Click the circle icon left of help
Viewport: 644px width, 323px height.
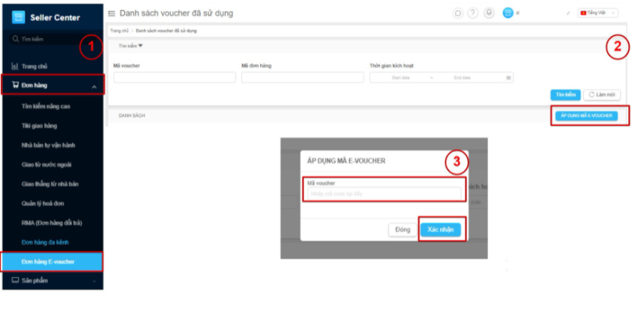(458, 13)
